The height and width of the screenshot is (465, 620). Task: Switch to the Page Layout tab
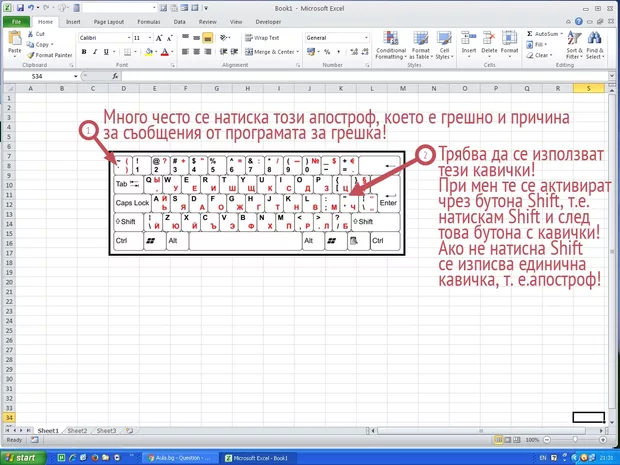point(109,22)
